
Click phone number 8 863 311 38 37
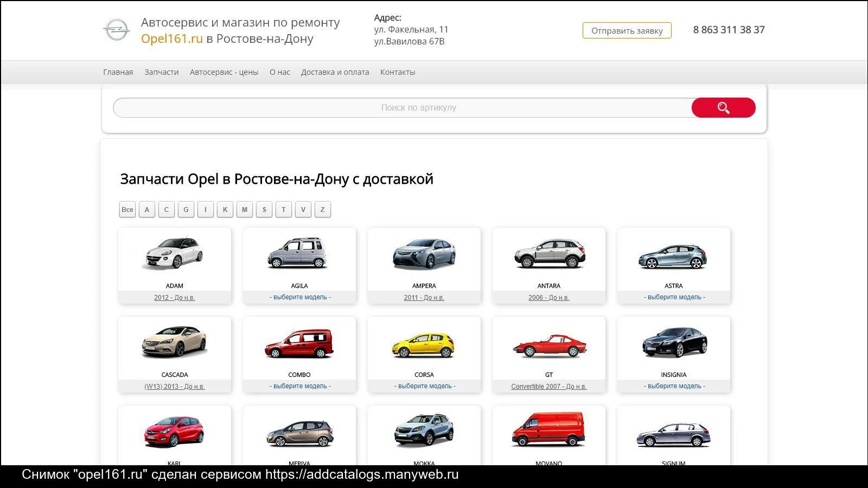pyautogui.click(x=729, y=30)
